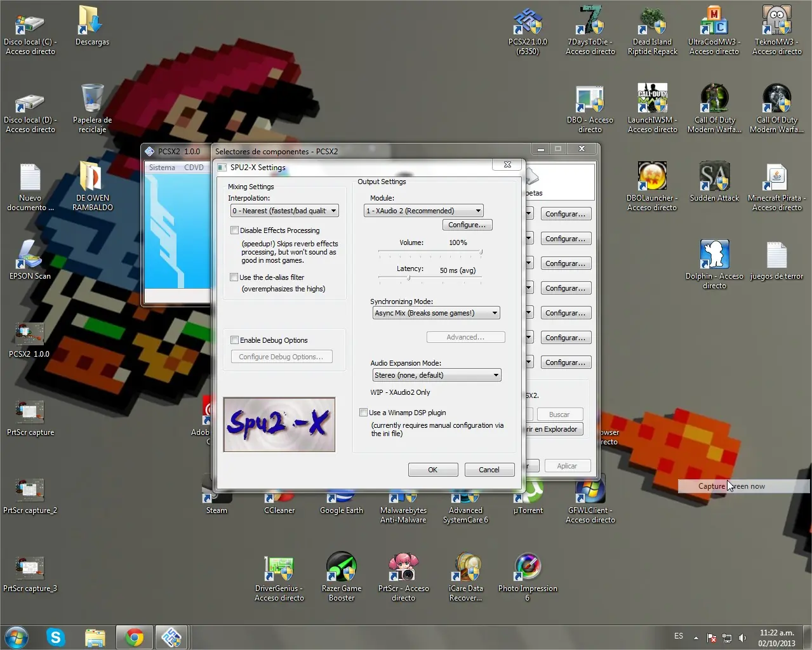Click ES language indicator in taskbar
The width and height of the screenshot is (812, 650).
click(x=679, y=636)
